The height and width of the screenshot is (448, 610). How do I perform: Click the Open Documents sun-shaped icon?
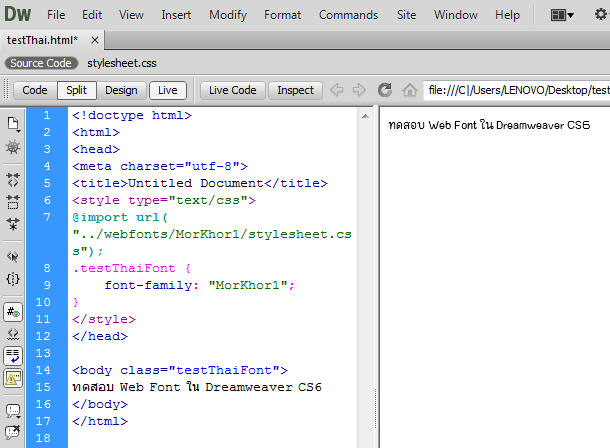point(13,147)
